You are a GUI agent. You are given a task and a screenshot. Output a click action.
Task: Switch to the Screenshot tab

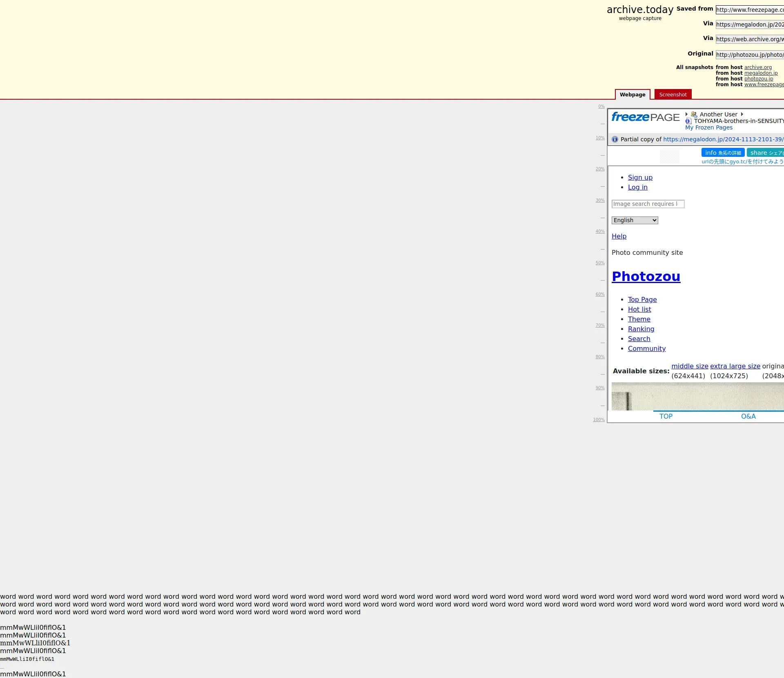click(673, 94)
